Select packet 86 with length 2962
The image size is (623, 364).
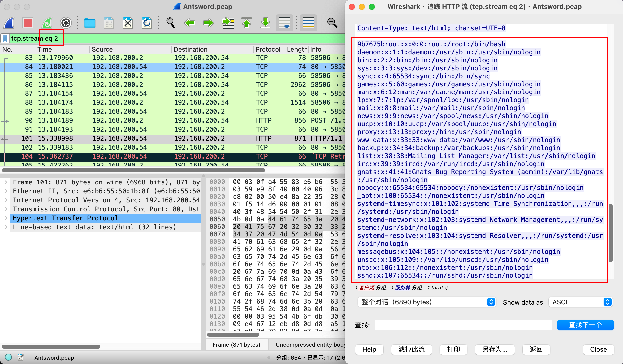click(173, 85)
